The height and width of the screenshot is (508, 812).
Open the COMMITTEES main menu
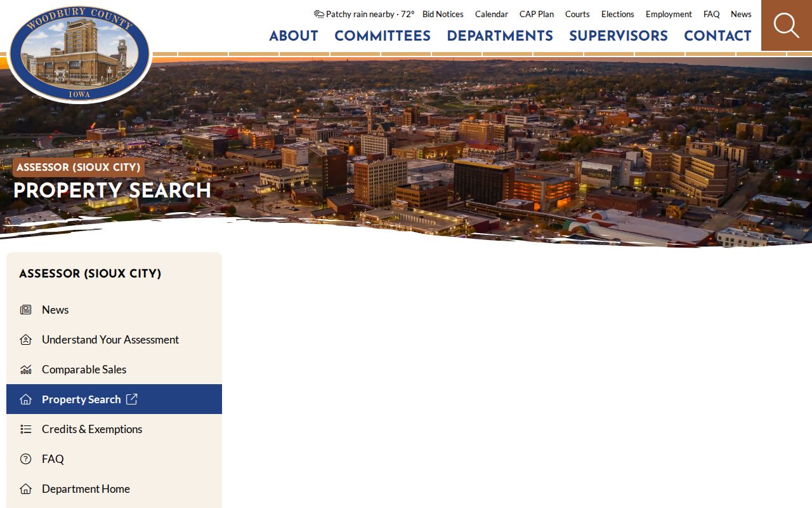383,36
